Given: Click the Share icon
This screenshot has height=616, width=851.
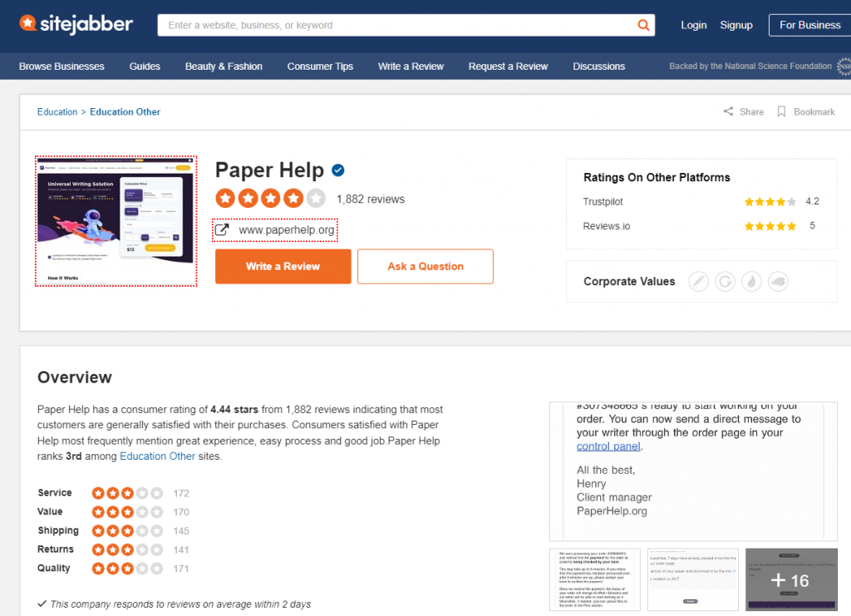Looking at the screenshot, I should tap(728, 111).
